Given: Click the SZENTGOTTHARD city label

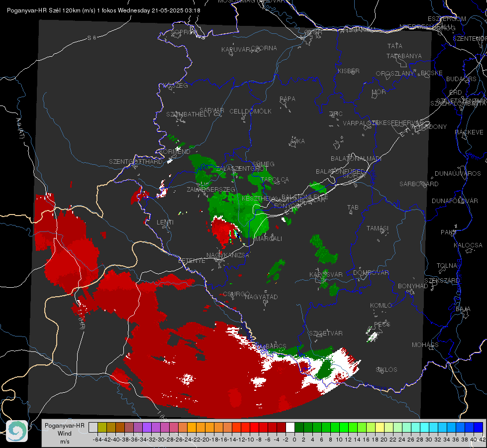Looking at the screenshot, I should [136, 162].
